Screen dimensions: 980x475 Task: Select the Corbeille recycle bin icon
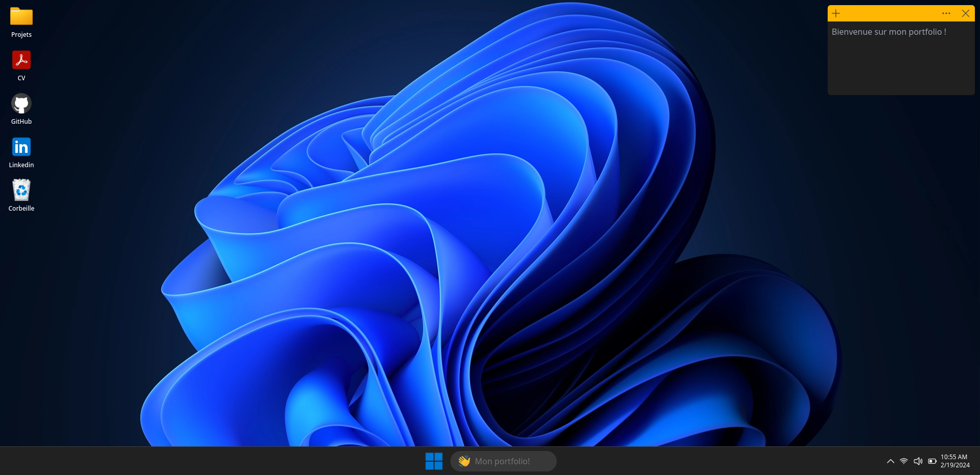[x=21, y=191]
